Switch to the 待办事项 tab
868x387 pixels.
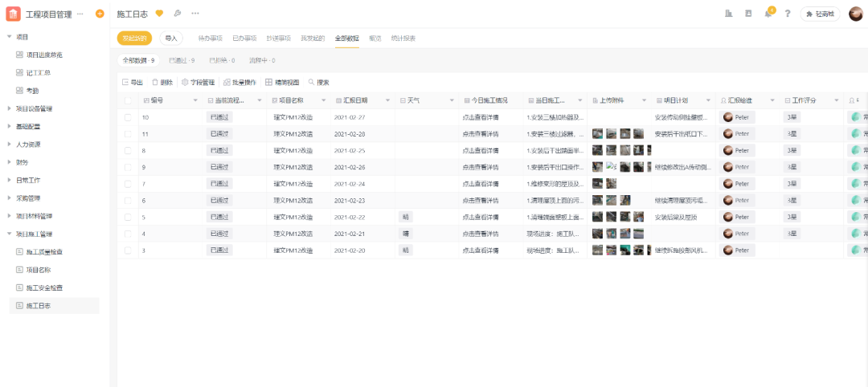pyautogui.click(x=210, y=38)
